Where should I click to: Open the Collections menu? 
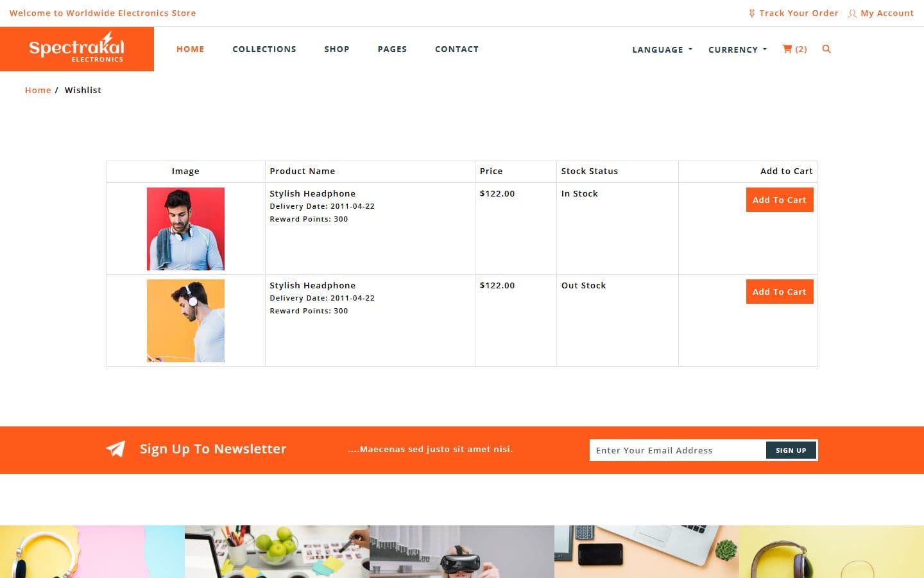264,49
